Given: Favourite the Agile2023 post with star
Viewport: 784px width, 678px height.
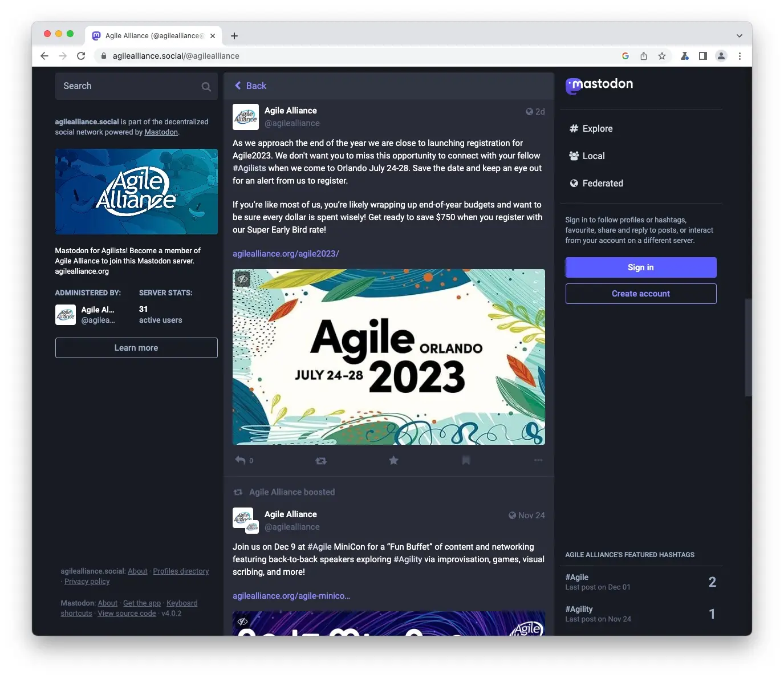Looking at the screenshot, I should pyautogui.click(x=393, y=460).
